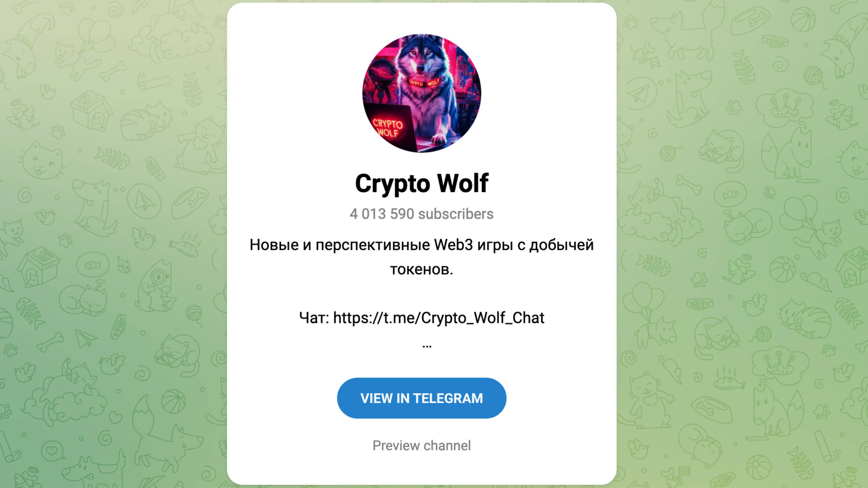Follow the Preview channel link
Image resolution: width=868 pixels, height=488 pixels.
(422, 446)
